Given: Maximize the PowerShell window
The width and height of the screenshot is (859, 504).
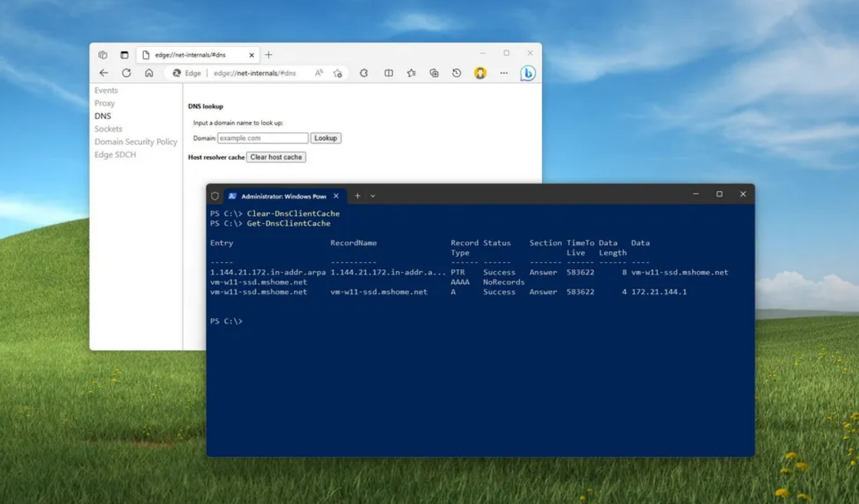Looking at the screenshot, I should [719, 194].
